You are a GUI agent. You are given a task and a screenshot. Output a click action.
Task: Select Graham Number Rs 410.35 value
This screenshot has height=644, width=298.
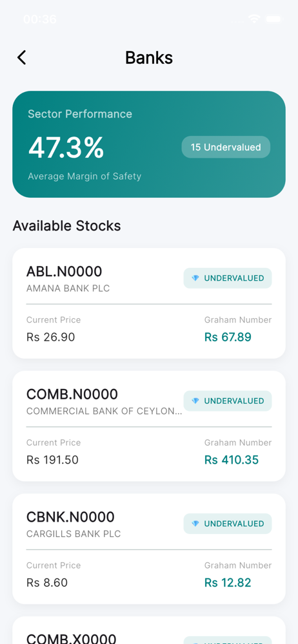[x=232, y=460]
